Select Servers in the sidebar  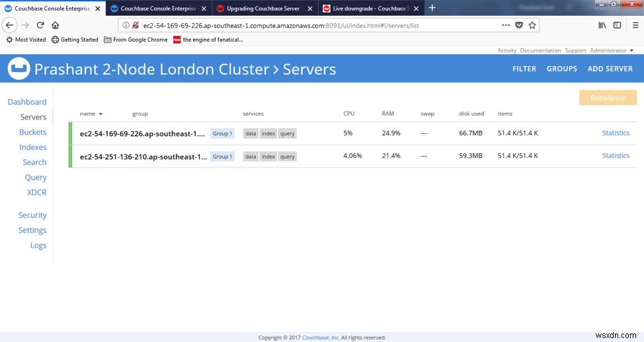[33, 117]
